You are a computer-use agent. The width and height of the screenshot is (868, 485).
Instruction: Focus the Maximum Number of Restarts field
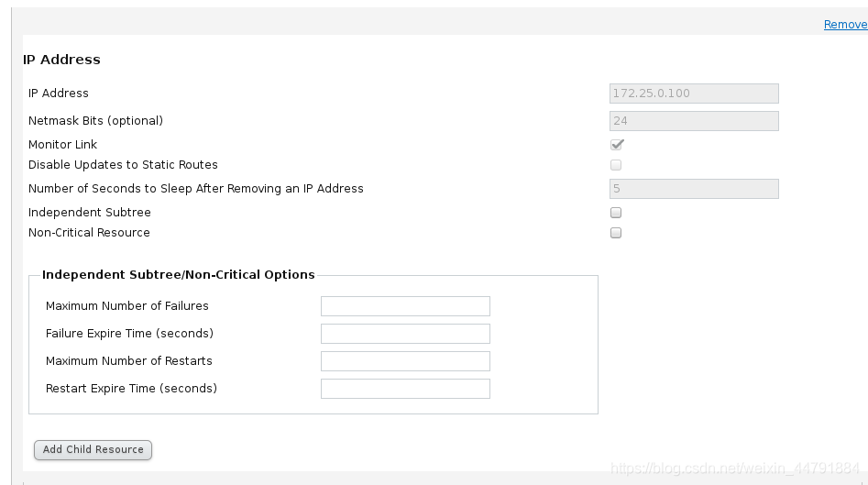click(x=405, y=361)
